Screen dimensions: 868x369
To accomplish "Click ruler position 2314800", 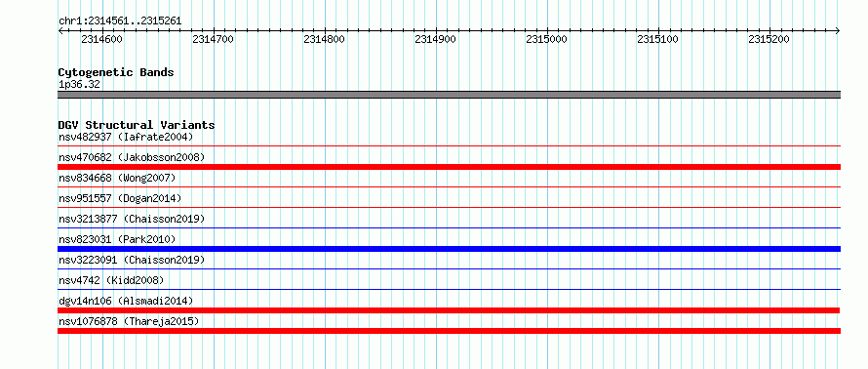I will [x=325, y=39].
